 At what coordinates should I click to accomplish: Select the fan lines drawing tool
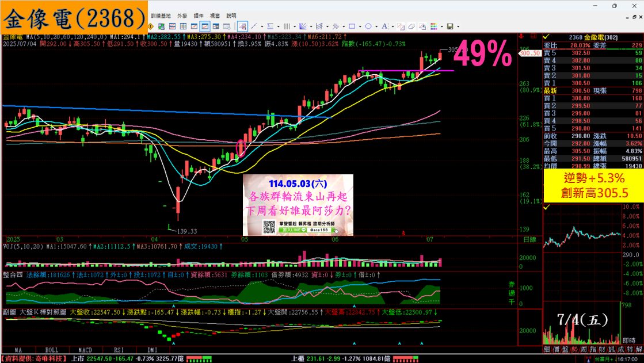303,26
